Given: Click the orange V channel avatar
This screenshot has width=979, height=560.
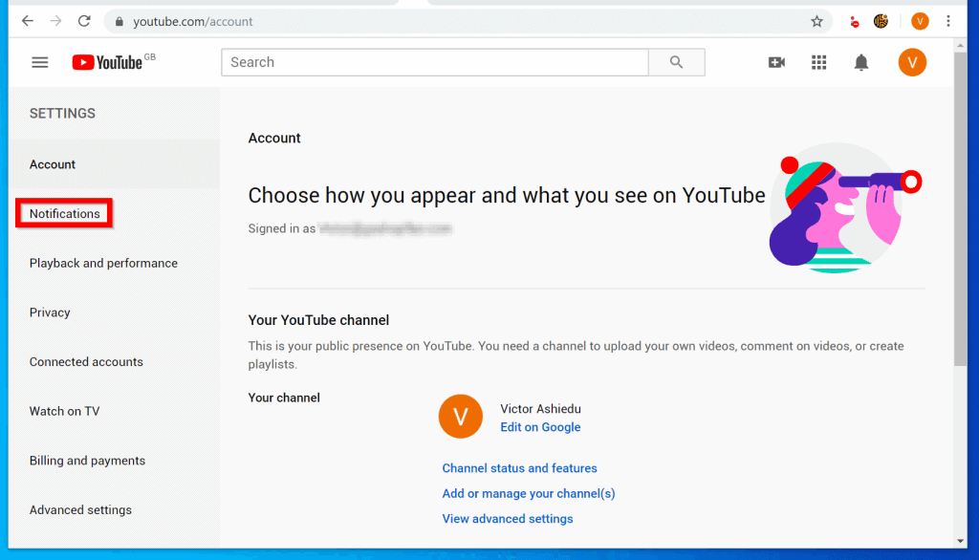Looking at the screenshot, I should click(x=461, y=417).
